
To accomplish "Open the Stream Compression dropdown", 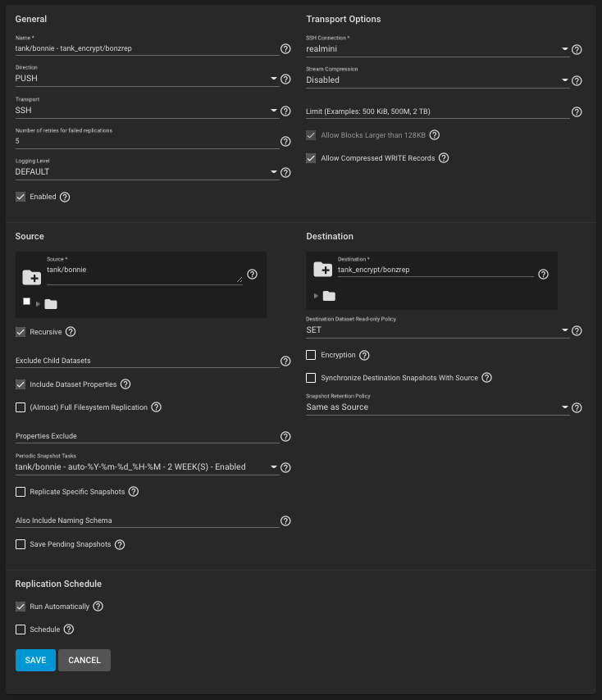I will point(437,80).
